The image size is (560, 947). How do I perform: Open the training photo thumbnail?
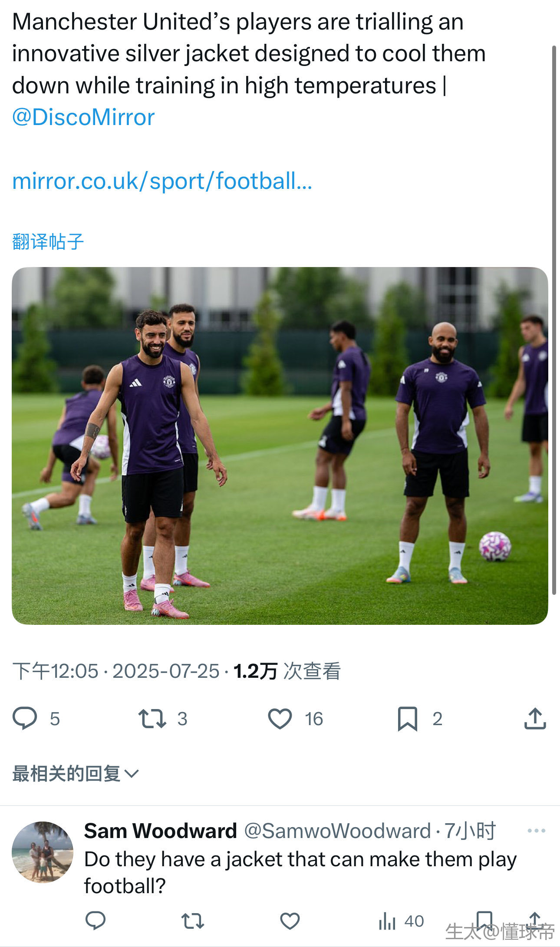[280, 446]
